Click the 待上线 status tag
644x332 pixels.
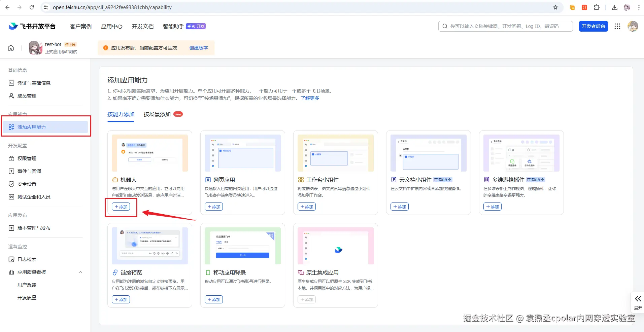[70, 44]
